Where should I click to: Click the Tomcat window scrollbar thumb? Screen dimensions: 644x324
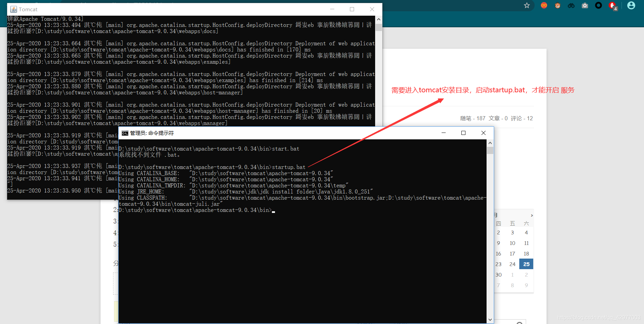pyautogui.click(x=379, y=27)
